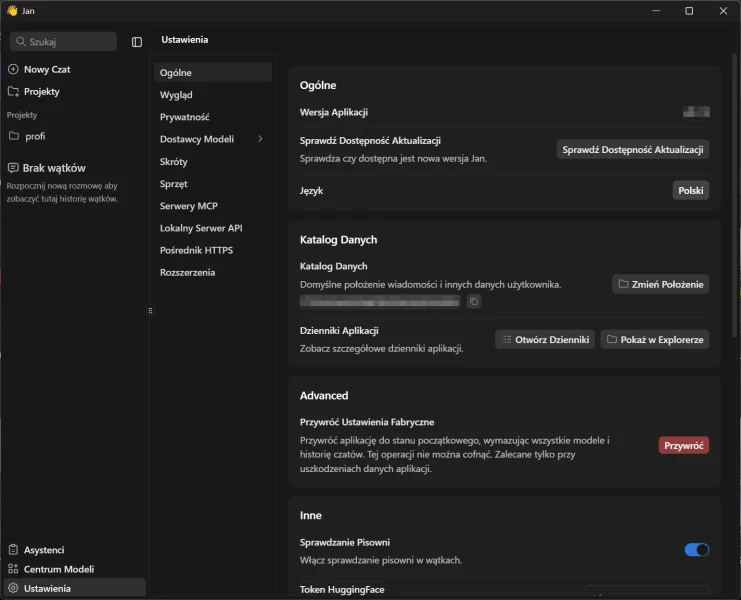This screenshot has width=741, height=600.
Task: Click the Otwórz Dzienniki button
Action: tap(545, 339)
